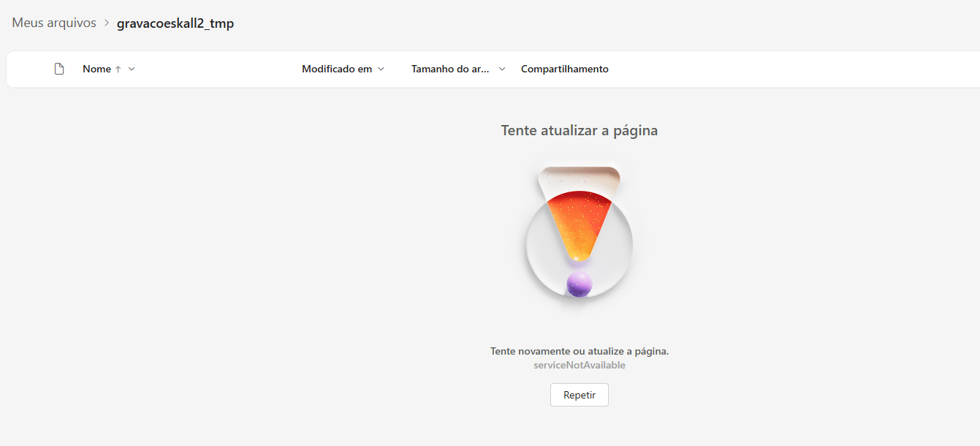The width and height of the screenshot is (980, 446).
Task: Click the file type column icon
Action: point(60,69)
